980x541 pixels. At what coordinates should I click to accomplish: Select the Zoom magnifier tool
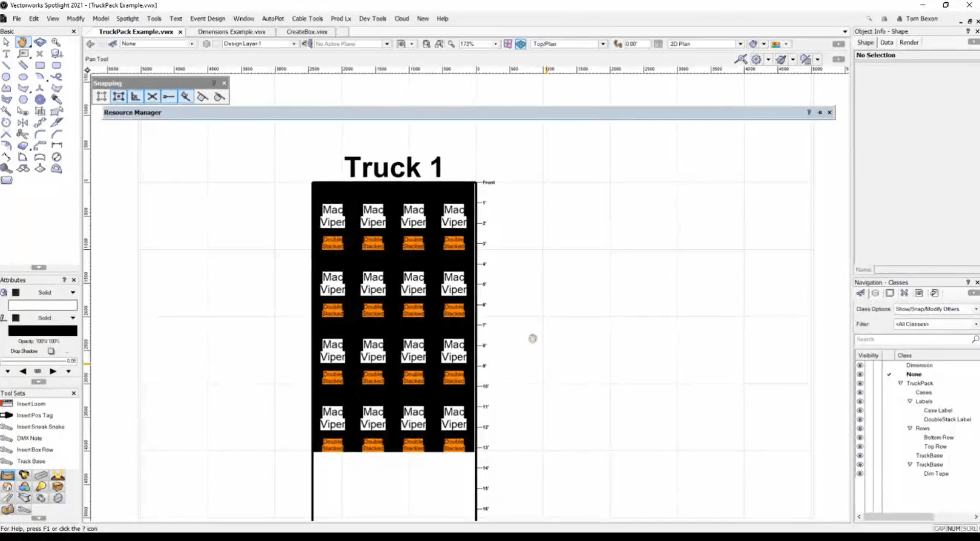pyautogui.click(x=56, y=42)
